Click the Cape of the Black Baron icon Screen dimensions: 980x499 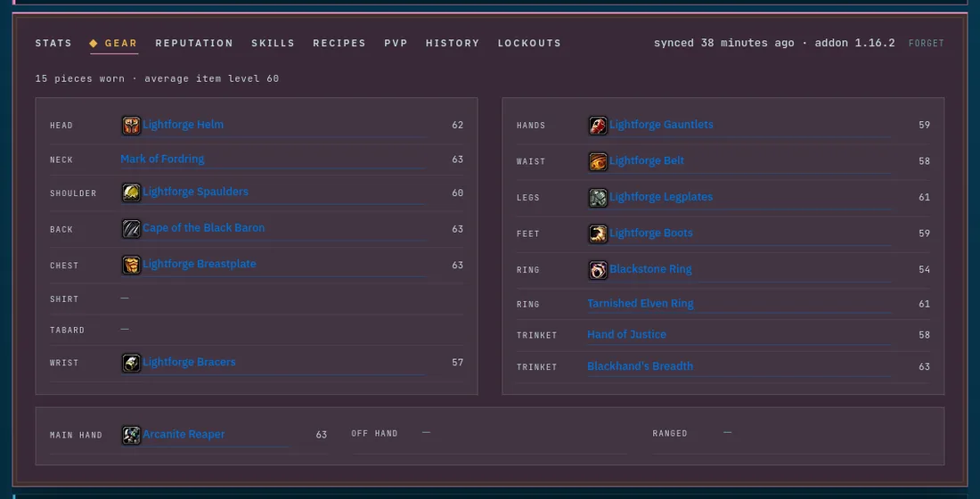pyautogui.click(x=131, y=229)
